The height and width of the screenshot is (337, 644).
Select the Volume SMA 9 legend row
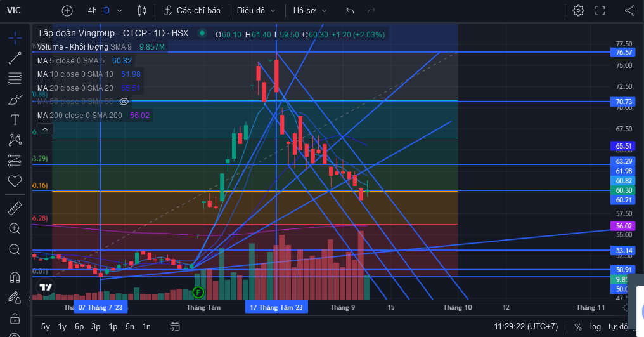(x=101, y=47)
